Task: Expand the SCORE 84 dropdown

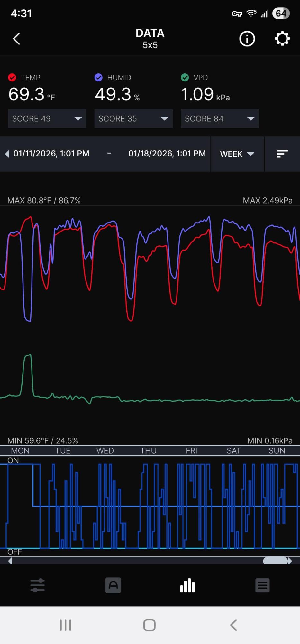Action: 220,118
